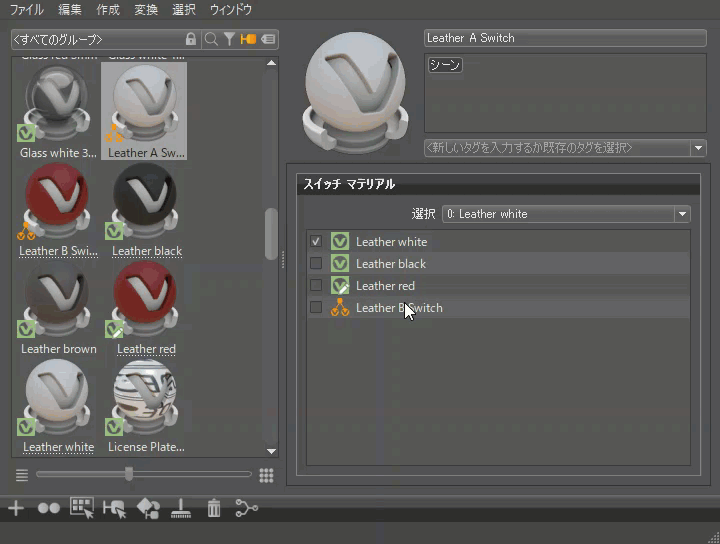Click the filter funnel icon
720x544 pixels.
229,39
